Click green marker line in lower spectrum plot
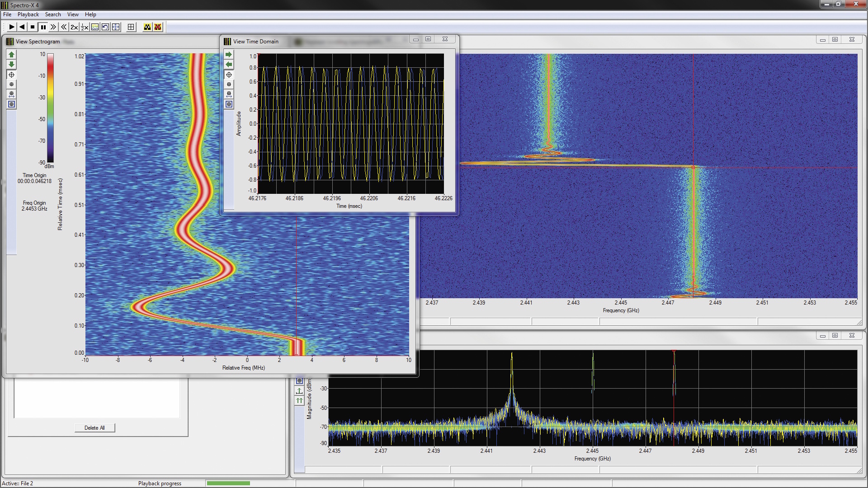868x488 pixels. coord(593,373)
